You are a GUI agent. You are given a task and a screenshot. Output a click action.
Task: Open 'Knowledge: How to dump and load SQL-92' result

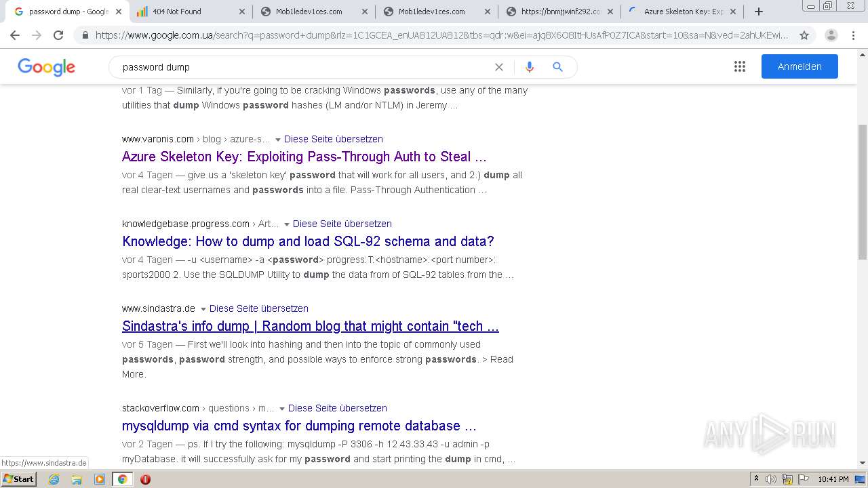tap(308, 241)
